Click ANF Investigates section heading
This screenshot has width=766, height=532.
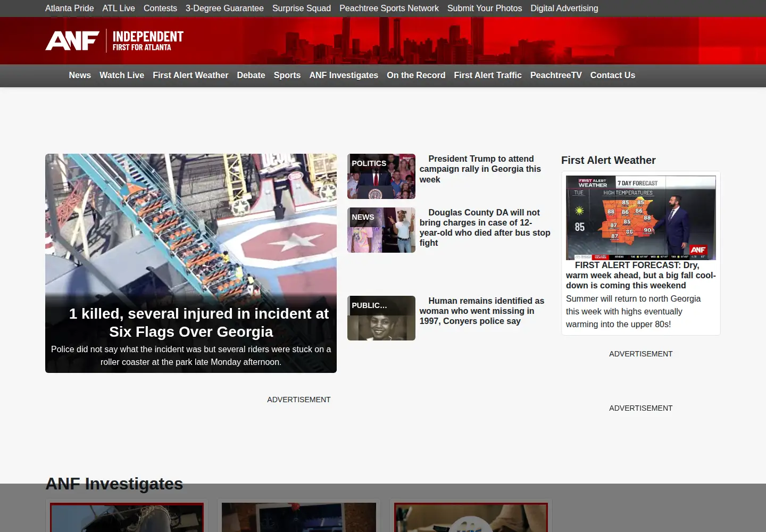click(x=114, y=484)
